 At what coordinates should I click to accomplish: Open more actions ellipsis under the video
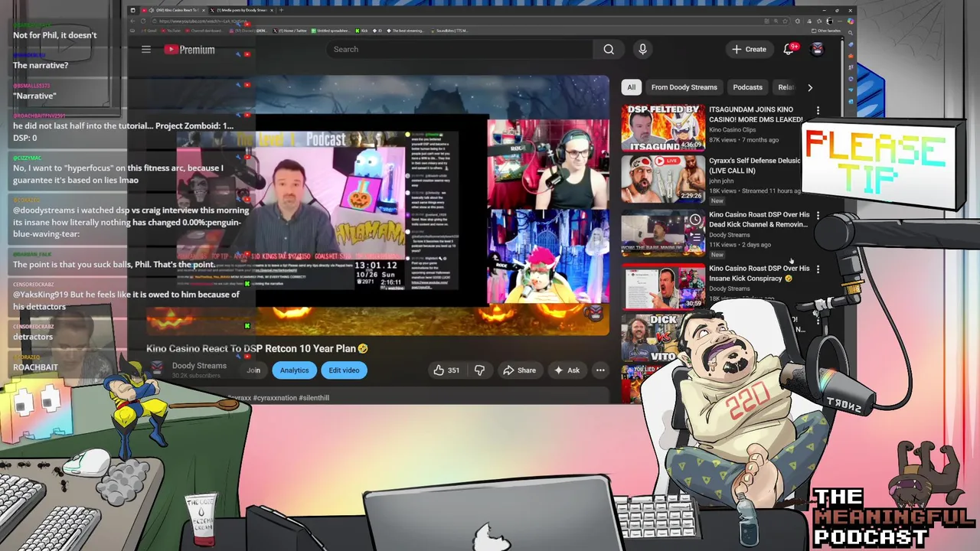(600, 370)
